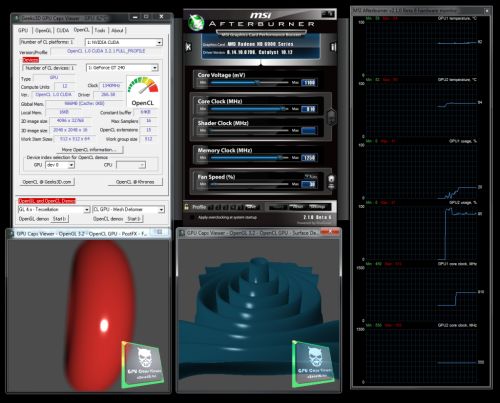Click the Core Clock value field
The image size is (500, 403).
coord(309,109)
